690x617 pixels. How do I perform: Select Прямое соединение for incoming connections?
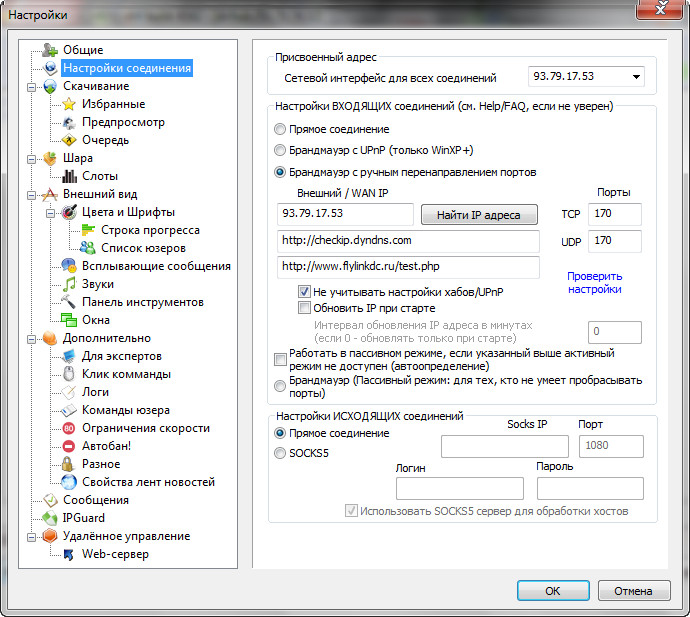(280, 129)
